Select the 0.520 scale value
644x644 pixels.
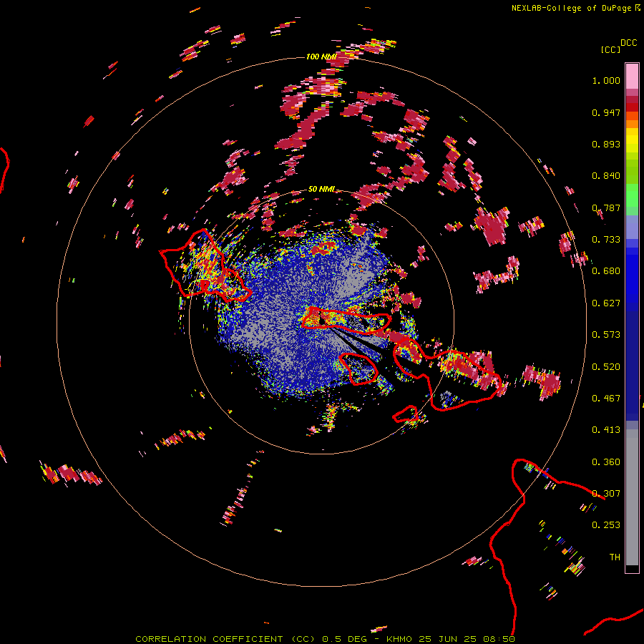606,367
